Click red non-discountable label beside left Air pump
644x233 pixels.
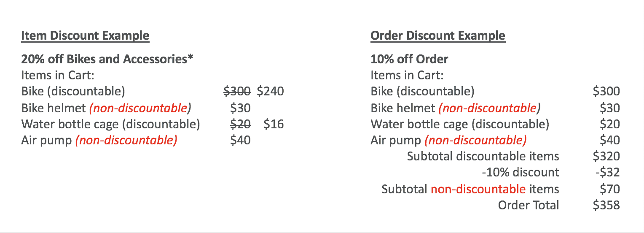pos(126,141)
